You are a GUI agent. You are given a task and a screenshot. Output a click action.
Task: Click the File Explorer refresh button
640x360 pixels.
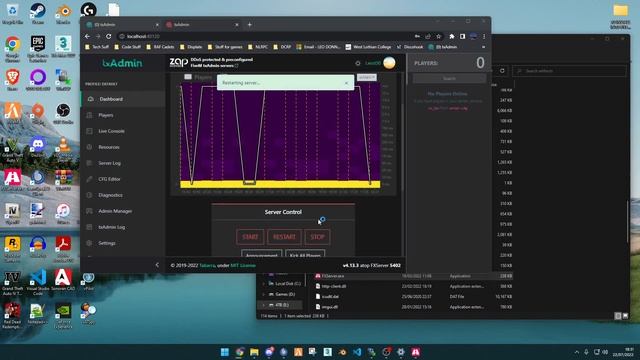502,71
